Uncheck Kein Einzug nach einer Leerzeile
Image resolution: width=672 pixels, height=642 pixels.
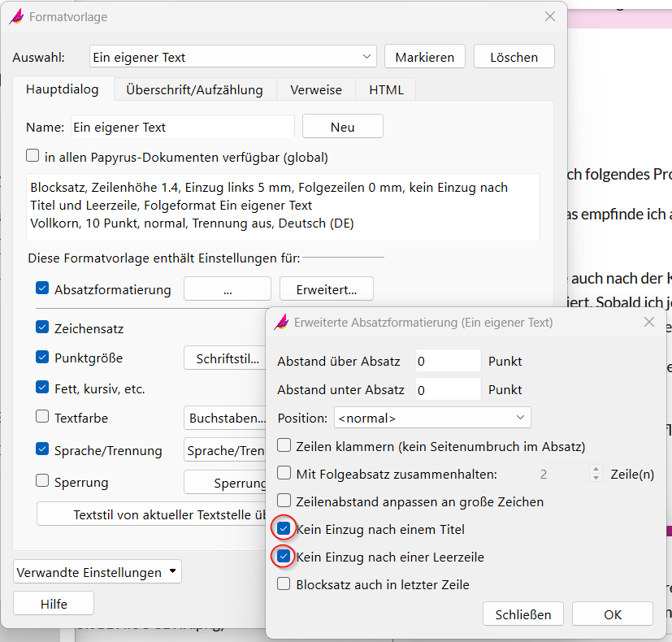tap(284, 557)
